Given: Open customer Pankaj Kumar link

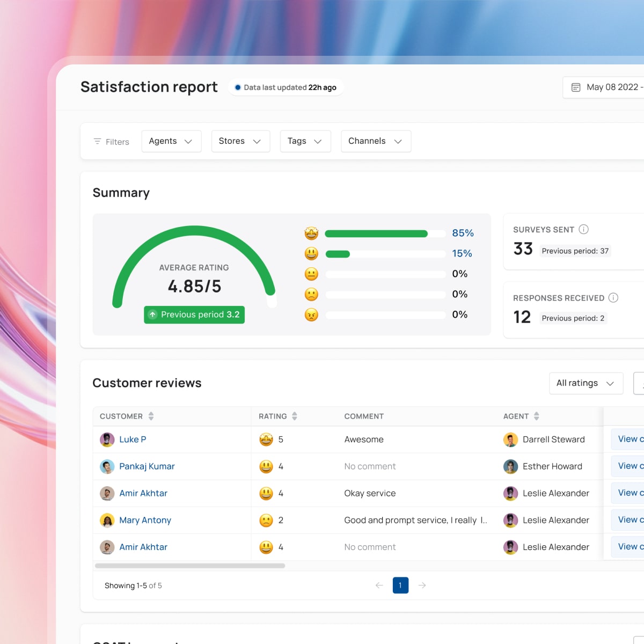Looking at the screenshot, I should (x=147, y=466).
